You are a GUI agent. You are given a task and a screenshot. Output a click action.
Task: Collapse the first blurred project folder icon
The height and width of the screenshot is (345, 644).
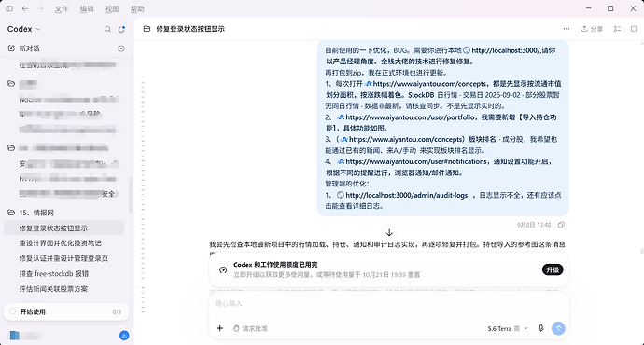(x=11, y=84)
